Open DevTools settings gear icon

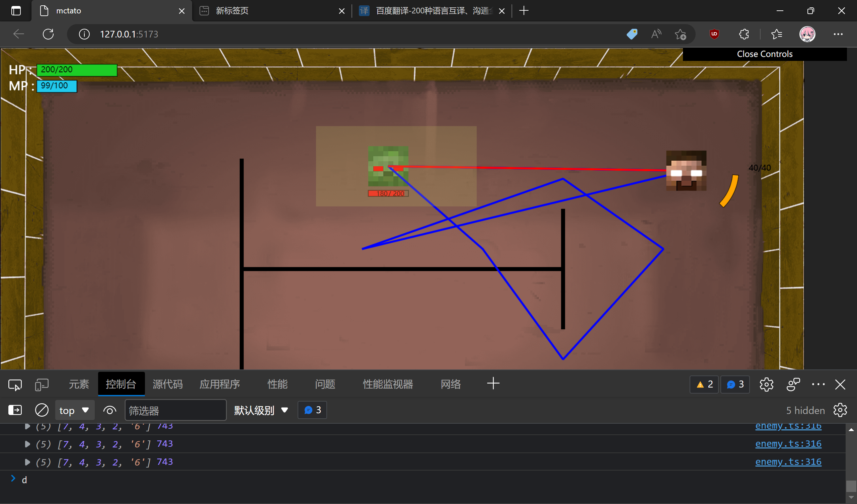(x=766, y=385)
